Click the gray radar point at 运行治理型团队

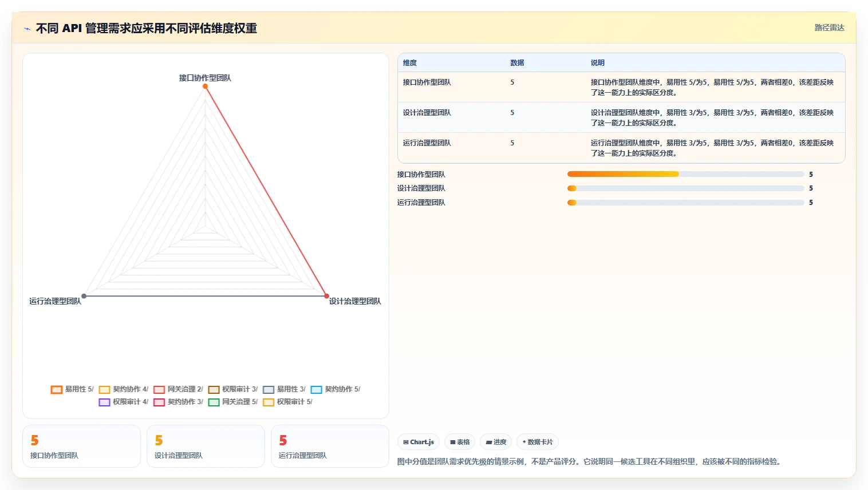pyautogui.click(x=84, y=296)
